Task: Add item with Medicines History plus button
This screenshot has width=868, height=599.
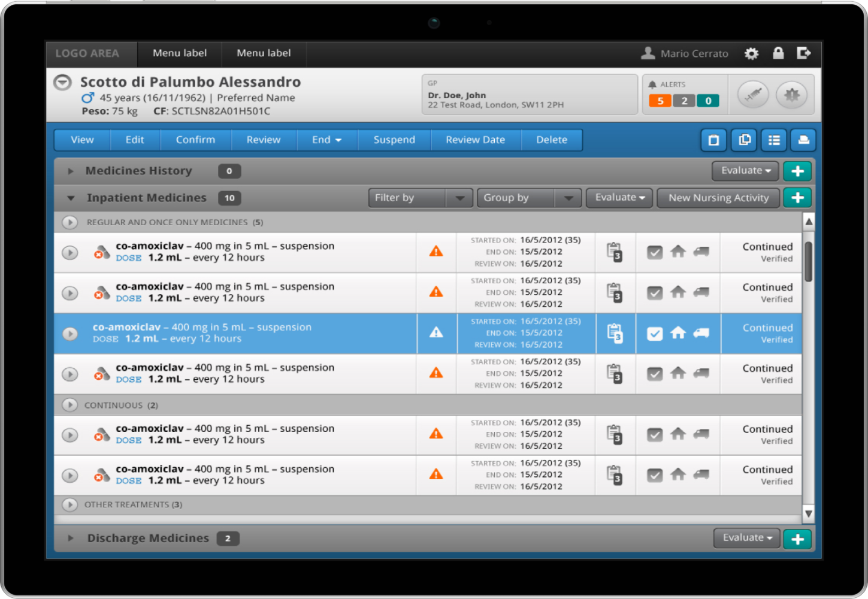Action: 797,171
